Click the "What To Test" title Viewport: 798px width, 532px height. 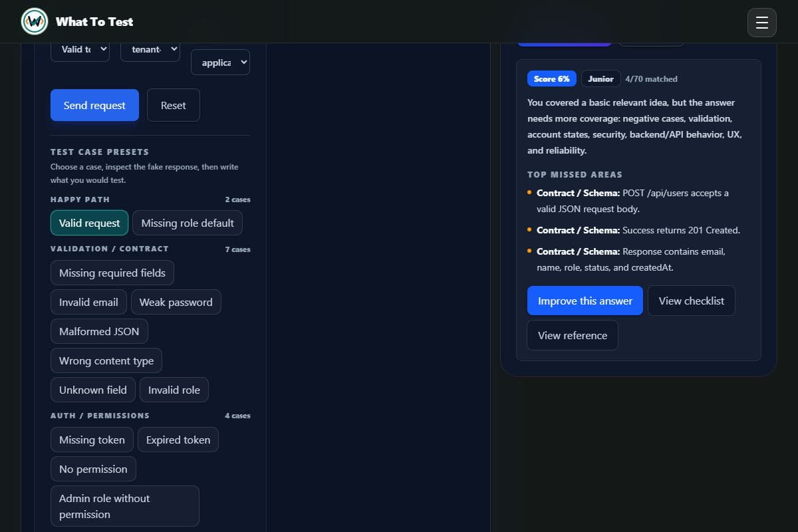94,22
